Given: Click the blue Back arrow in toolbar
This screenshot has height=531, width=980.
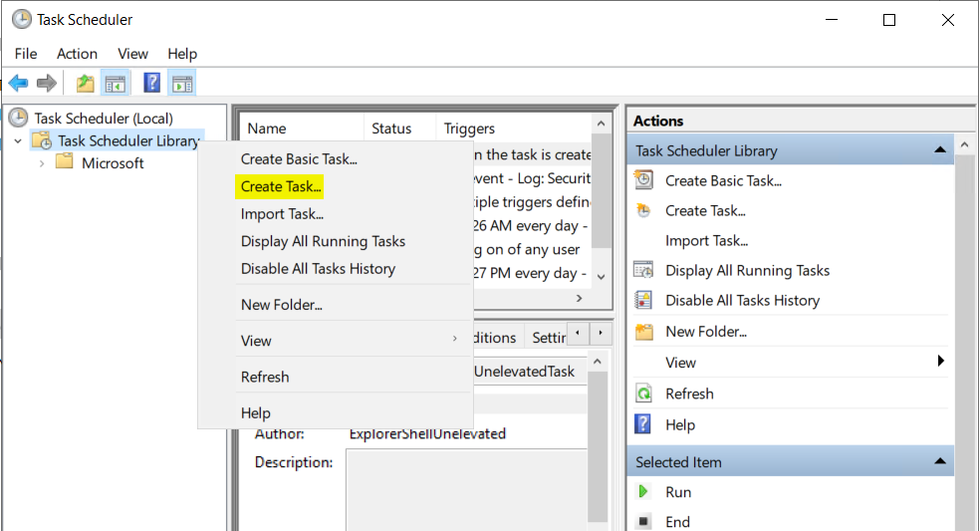Looking at the screenshot, I should click(x=19, y=83).
